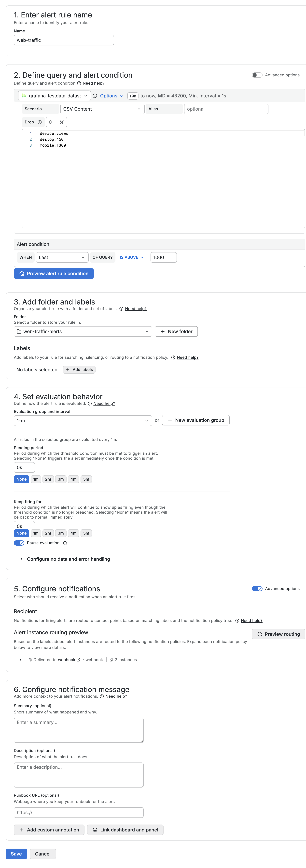This screenshot has width=306, height=868.
Task: Click the plus icon on Add labels
Action: point(68,370)
